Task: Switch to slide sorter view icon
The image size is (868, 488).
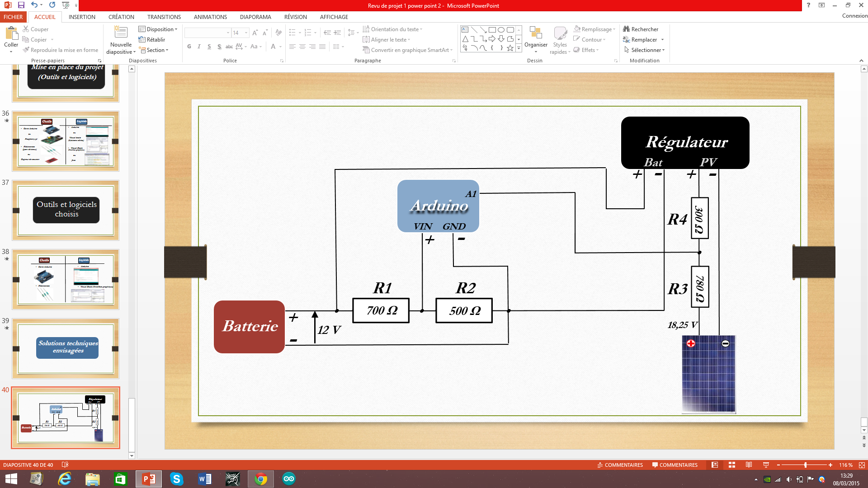Action: [x=732, y=465]
